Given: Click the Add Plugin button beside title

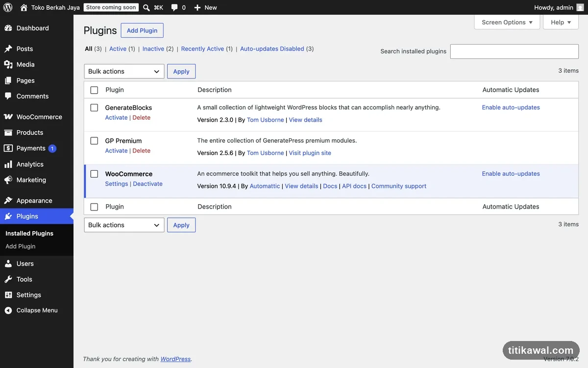Looking at the screenshot, I should coord(142,30).
